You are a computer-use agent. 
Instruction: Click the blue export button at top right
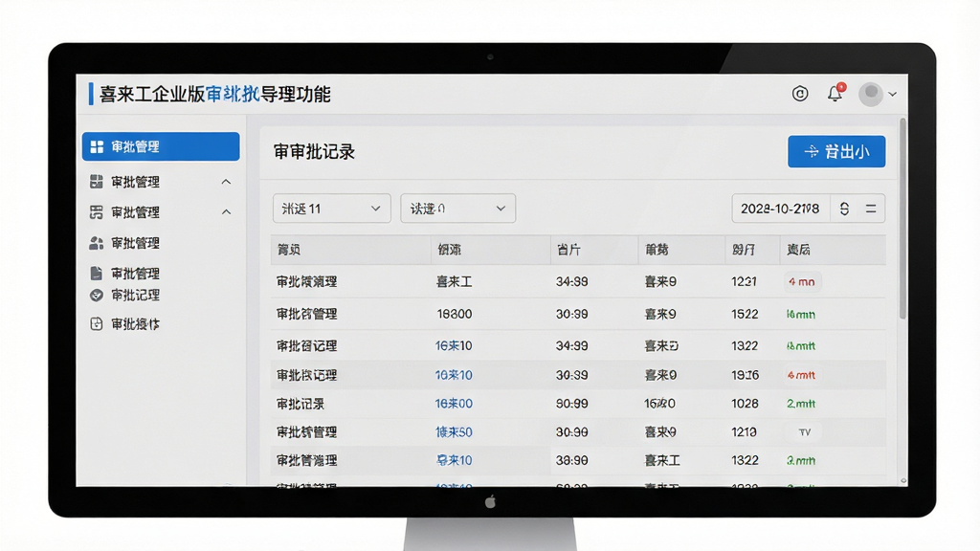(x=836, y=152)
